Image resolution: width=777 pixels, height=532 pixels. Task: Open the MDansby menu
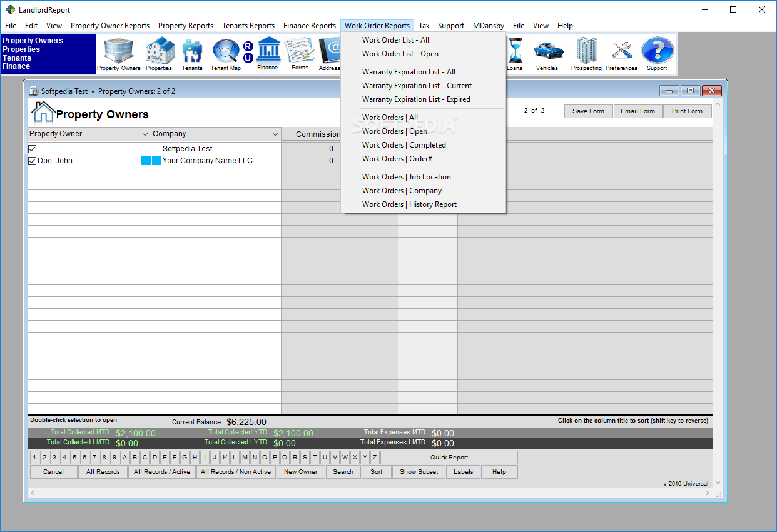pos(489,26)
